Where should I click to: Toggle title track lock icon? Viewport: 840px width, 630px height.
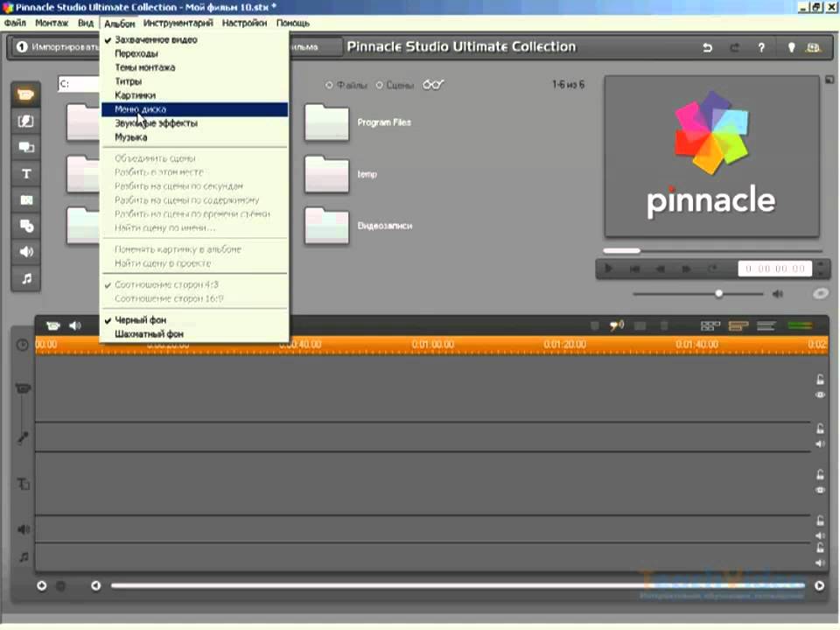tap(820, 474)
